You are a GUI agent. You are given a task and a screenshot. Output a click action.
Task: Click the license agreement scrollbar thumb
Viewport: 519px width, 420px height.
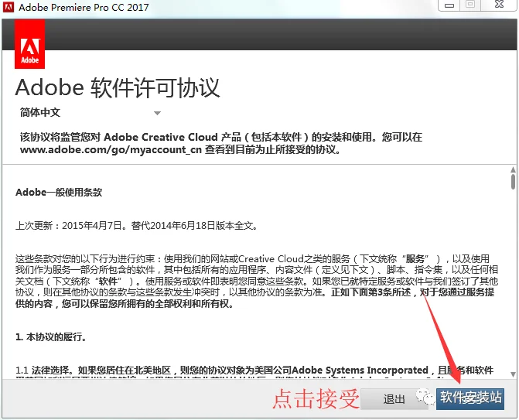coord(513,182)
